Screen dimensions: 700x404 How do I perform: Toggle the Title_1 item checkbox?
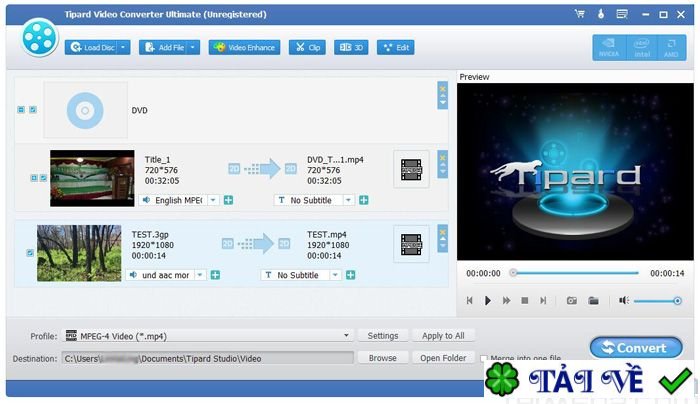pyautogui.click(x=43, y=178)
